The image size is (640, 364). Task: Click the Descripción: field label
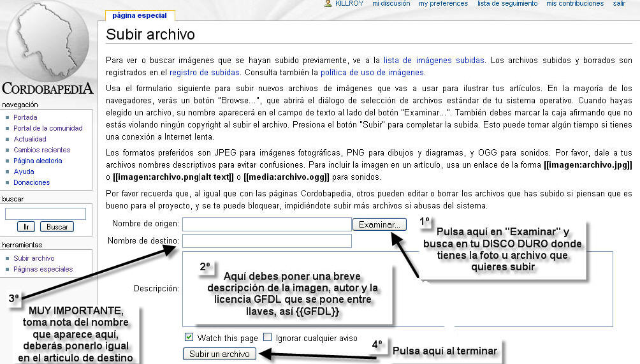coord(156,289)
